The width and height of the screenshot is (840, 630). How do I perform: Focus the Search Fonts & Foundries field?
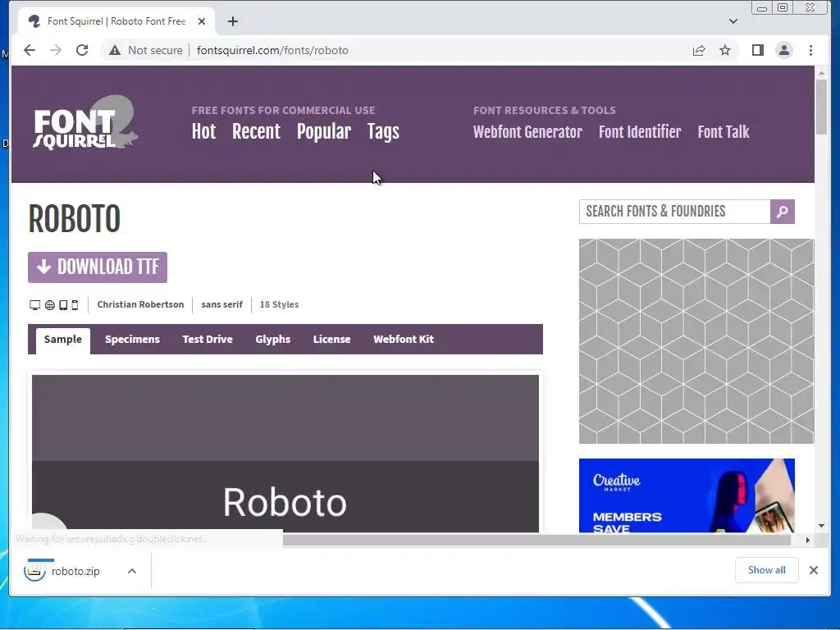point(674,212)
